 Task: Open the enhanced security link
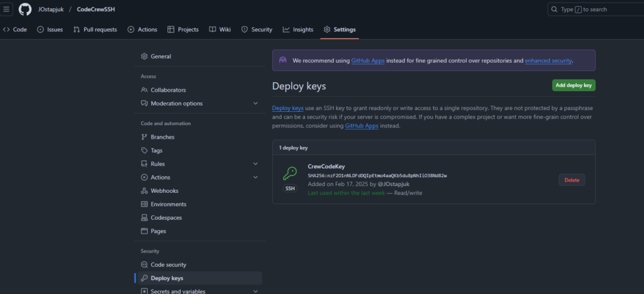tap(548, 60)
